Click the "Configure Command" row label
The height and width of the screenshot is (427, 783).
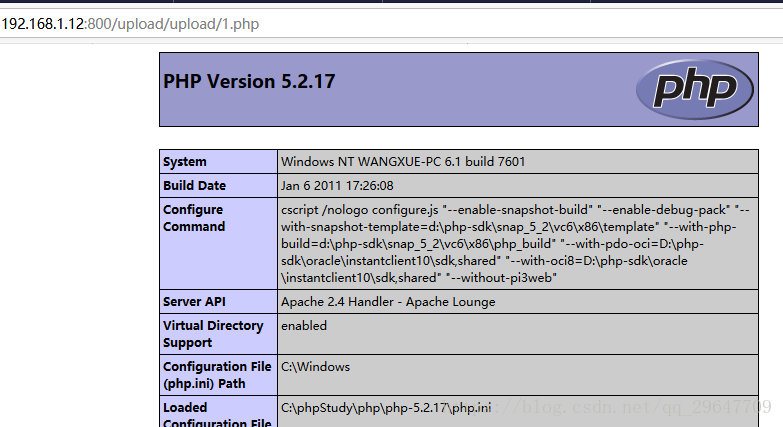click(x=194, y=218)
